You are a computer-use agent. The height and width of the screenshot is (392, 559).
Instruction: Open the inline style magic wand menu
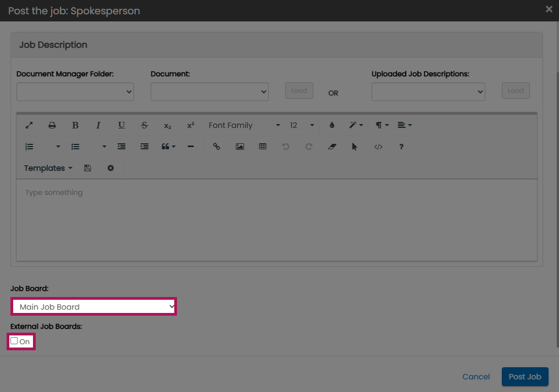pyautogui.click(x=356, y=125)
